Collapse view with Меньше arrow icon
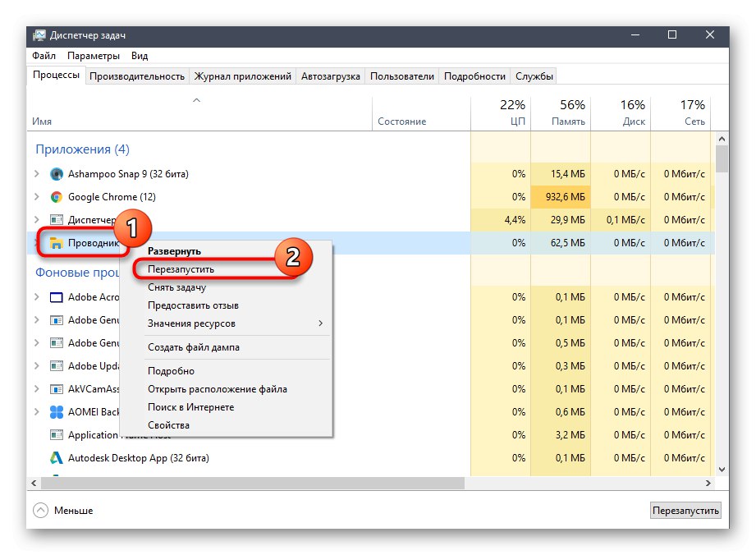 (x=40, y=510)
